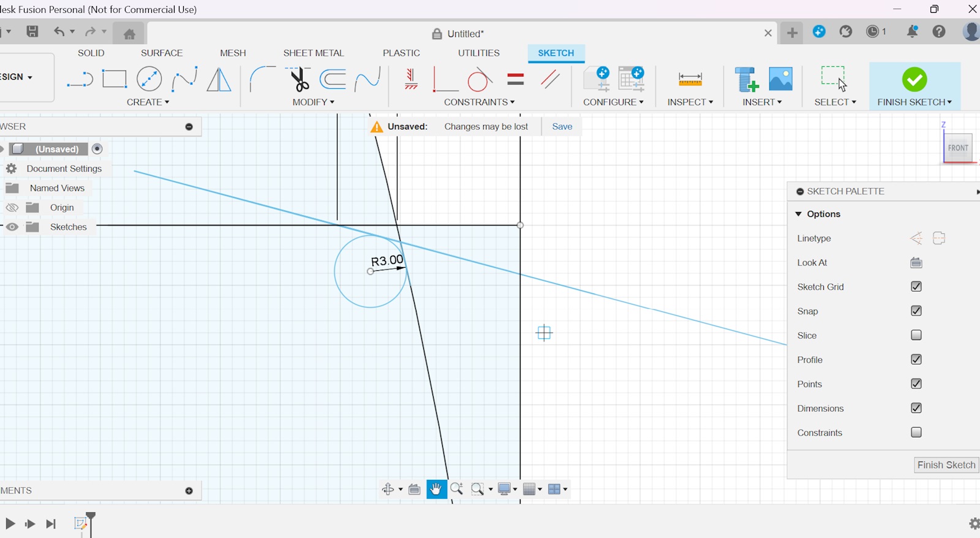Enable the Slice checkbox

pyautogui.click(x=916, y=335)
